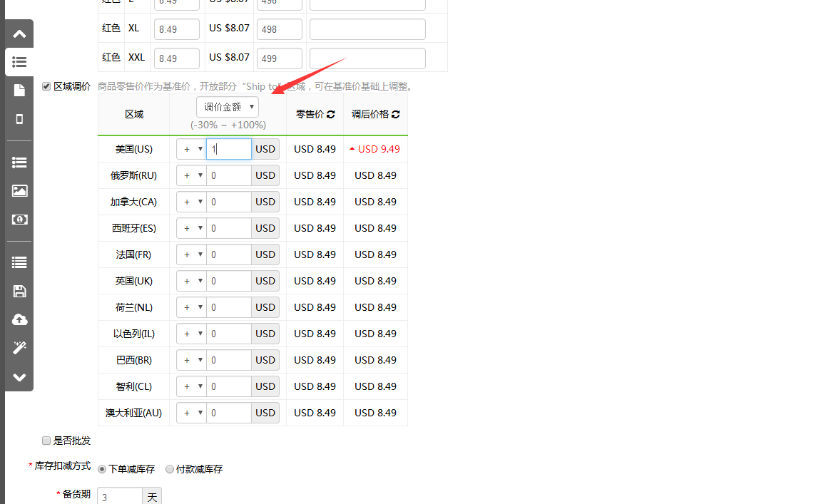The height and width of the screenshot is (504, 831).
Task: Click the 澳大利亚(AU) region label
Action: click(133, 413)
